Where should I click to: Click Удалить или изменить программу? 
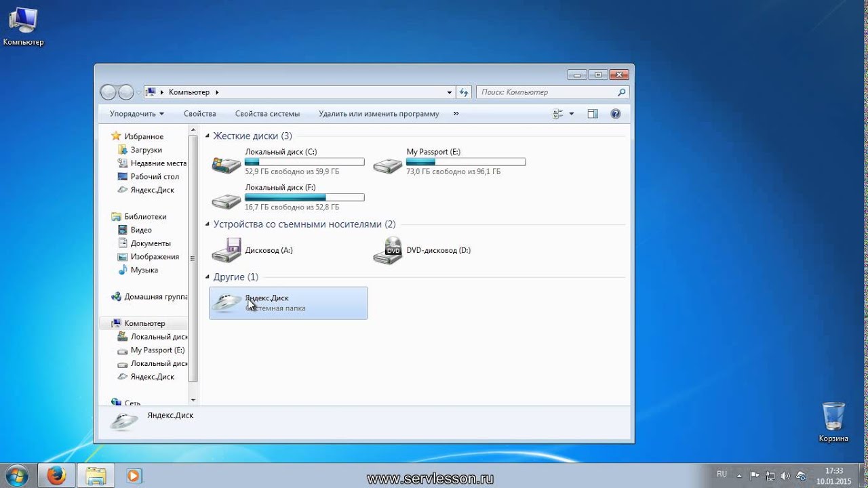tap(379, 114)
